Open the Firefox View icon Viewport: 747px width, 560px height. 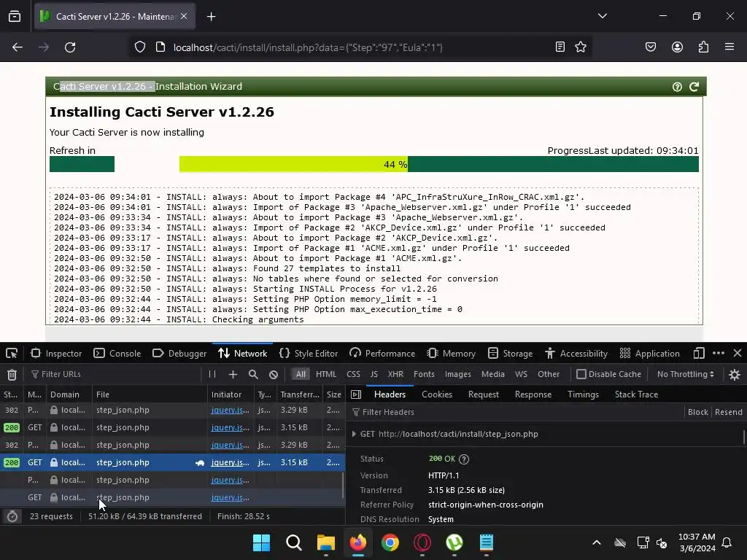tap(15, 16)
